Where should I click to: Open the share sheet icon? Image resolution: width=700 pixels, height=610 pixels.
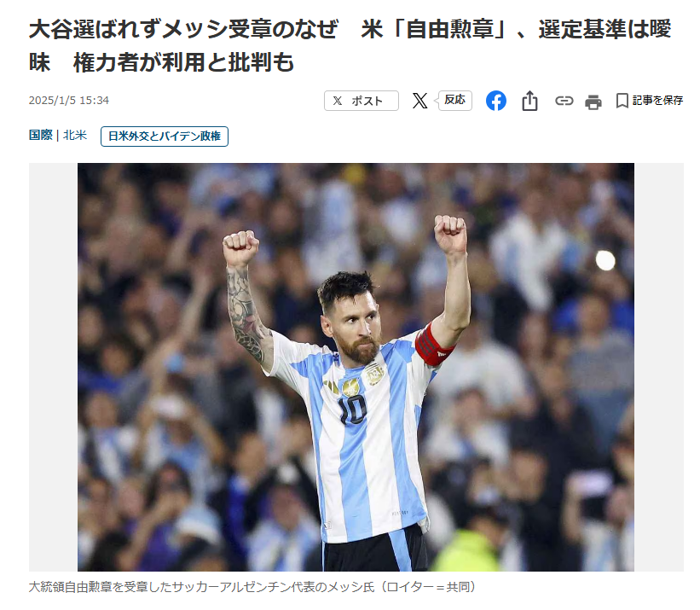529,101
